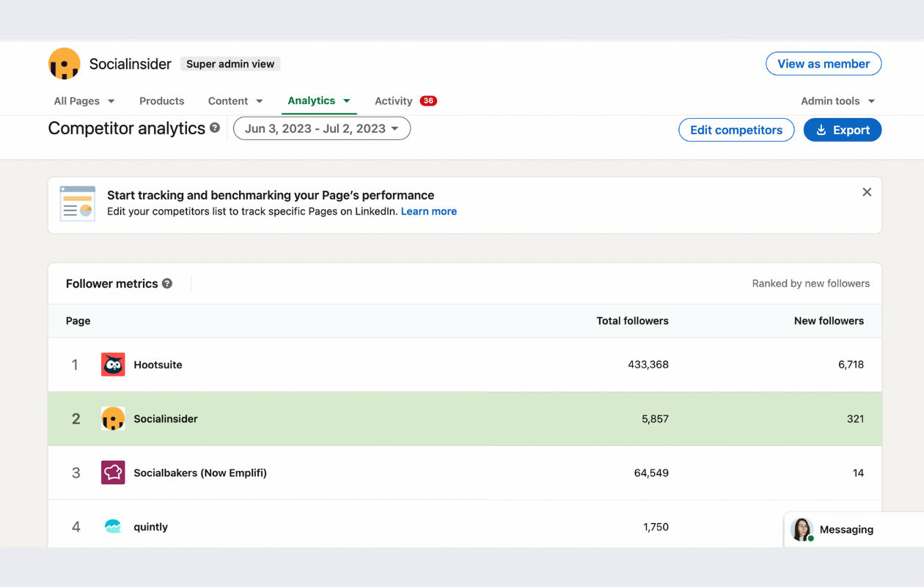924x587 pixels.
Task: Click the Edit competitors button
Action: [x=736, y=130]
